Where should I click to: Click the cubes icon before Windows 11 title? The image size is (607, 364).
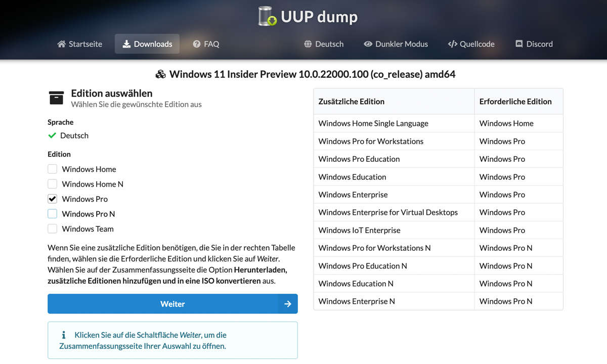coord(160,74)
